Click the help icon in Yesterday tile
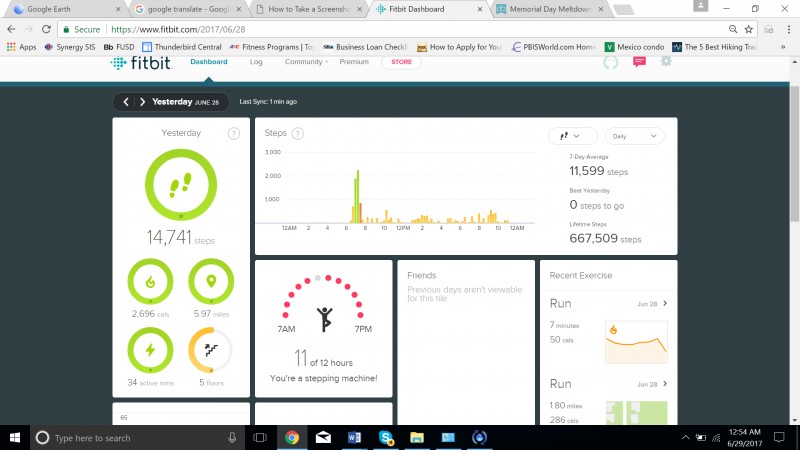 (x=233, y=133)
